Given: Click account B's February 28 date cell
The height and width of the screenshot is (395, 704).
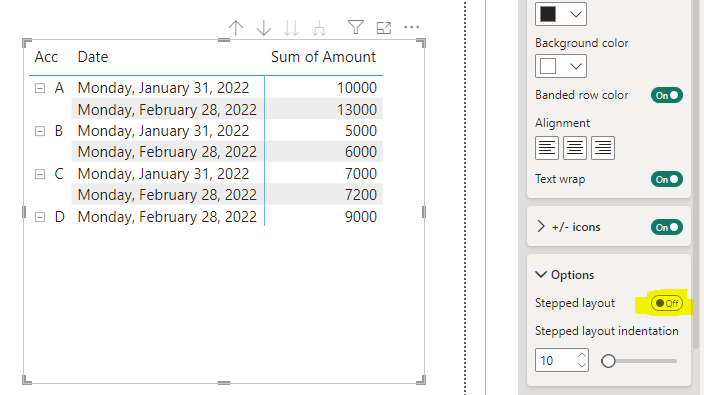Looking at the screenshot, I should (x=167, y=152).
